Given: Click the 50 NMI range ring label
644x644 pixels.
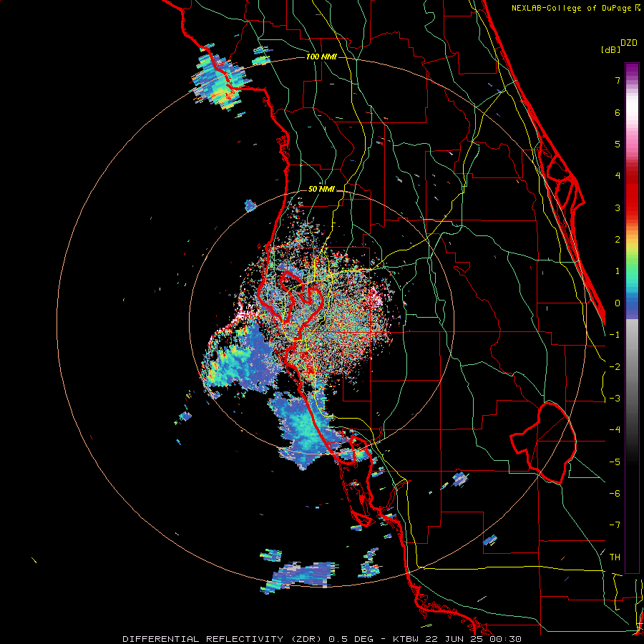Looking at the screenshot, I should pyautogui.click(x=321, y=189).
